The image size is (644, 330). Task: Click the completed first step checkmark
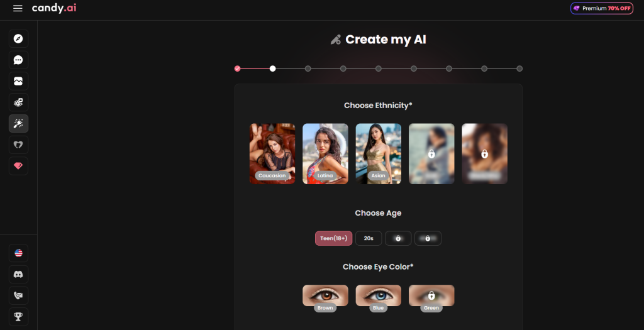[x=237, y=69]
